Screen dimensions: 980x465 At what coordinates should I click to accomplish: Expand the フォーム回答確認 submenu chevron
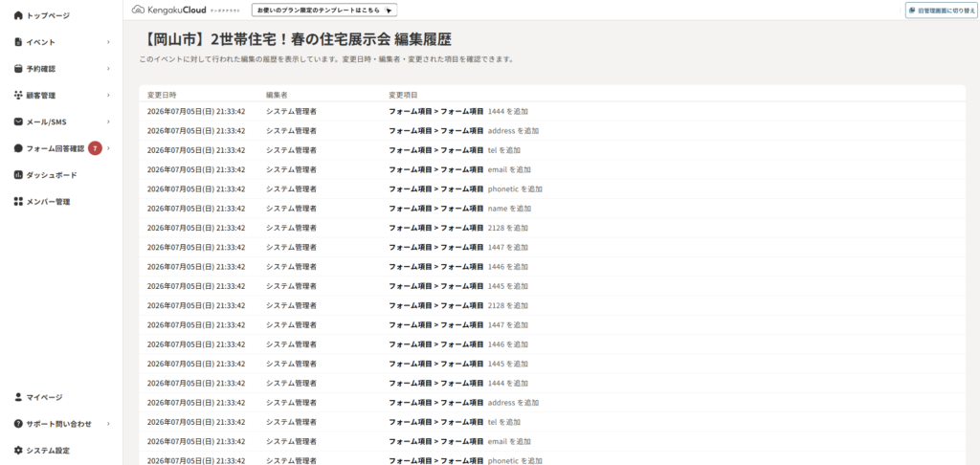108,148
